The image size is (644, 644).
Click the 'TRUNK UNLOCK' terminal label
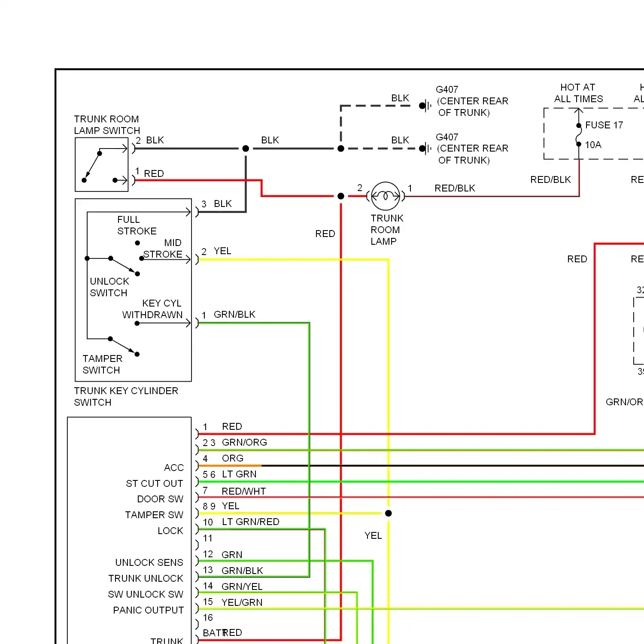146,579
